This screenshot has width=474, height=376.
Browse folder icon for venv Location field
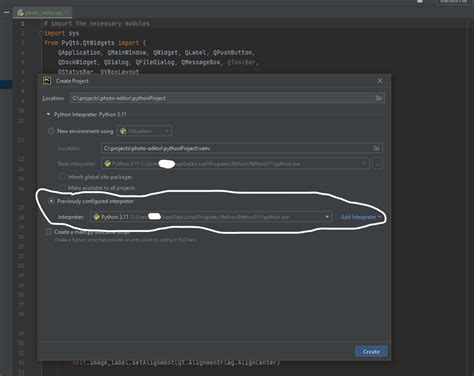click(x=376, y=148)
